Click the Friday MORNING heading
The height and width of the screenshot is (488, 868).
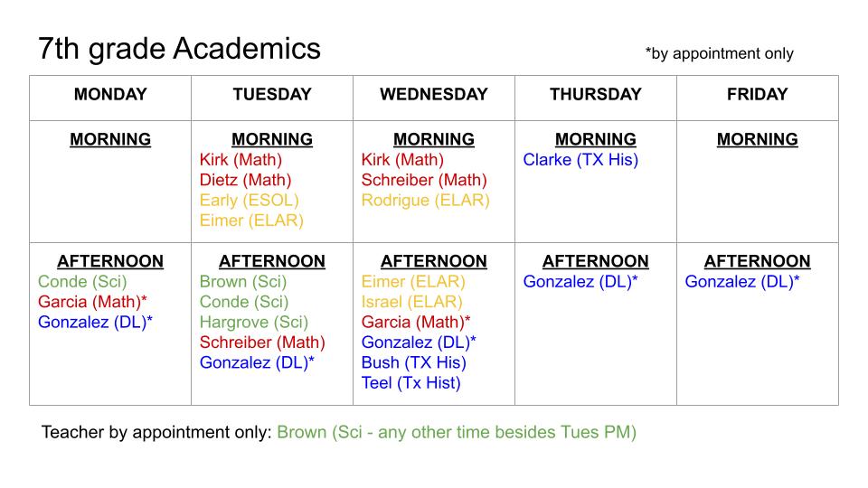click(x=757, y=139)
